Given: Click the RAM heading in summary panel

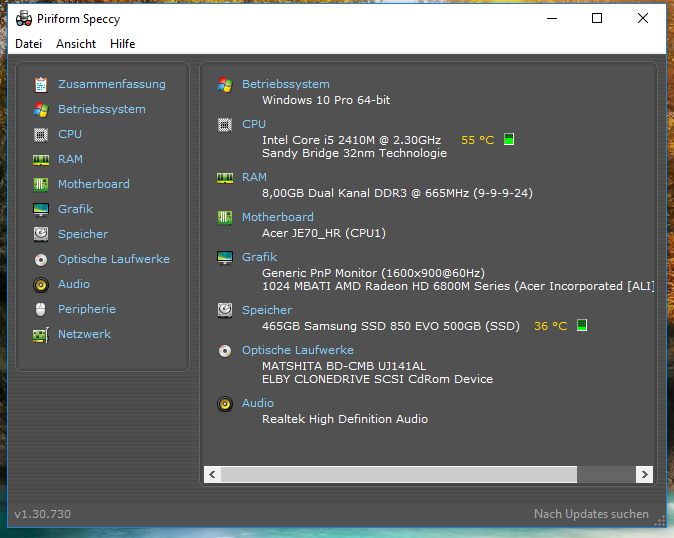Looking at the screenshot, I should tap(254, 177).
